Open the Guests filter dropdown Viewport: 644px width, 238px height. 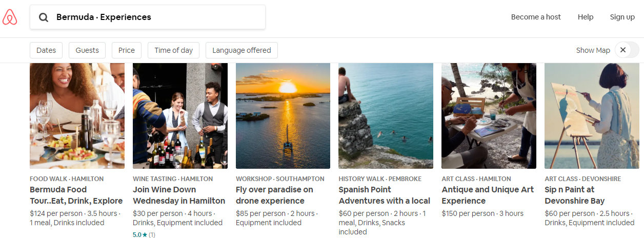click(87, 50)
